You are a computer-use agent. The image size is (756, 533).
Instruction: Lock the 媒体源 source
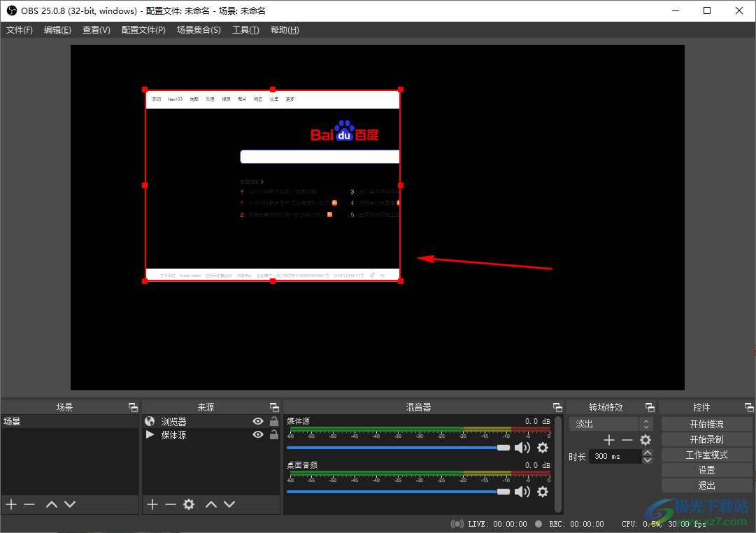274,434
